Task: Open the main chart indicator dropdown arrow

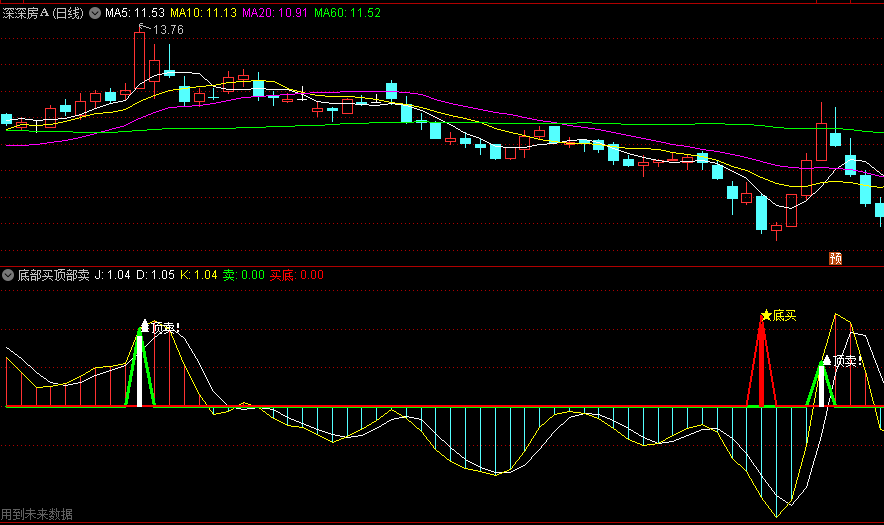Action: [95, 14]
